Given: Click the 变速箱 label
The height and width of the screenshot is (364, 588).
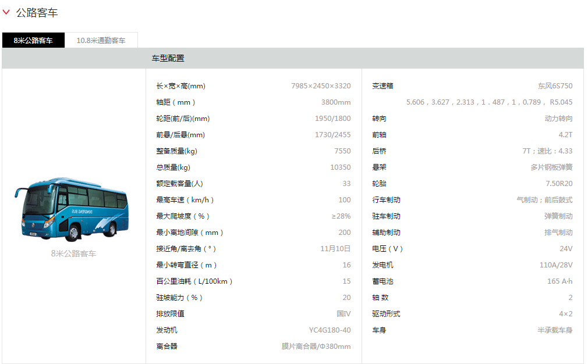Looking at the screenshot, I should pos(382,85).
